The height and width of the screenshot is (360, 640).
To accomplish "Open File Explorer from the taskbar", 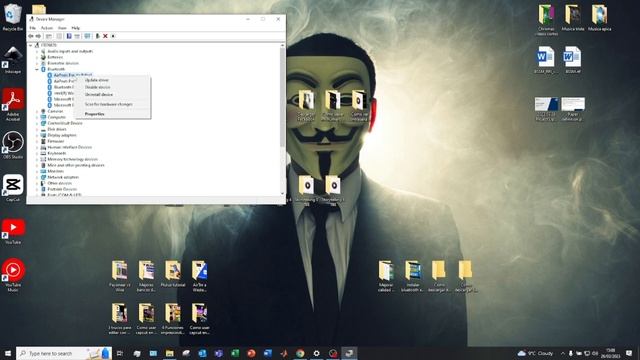I will click(x=169, y=353).
